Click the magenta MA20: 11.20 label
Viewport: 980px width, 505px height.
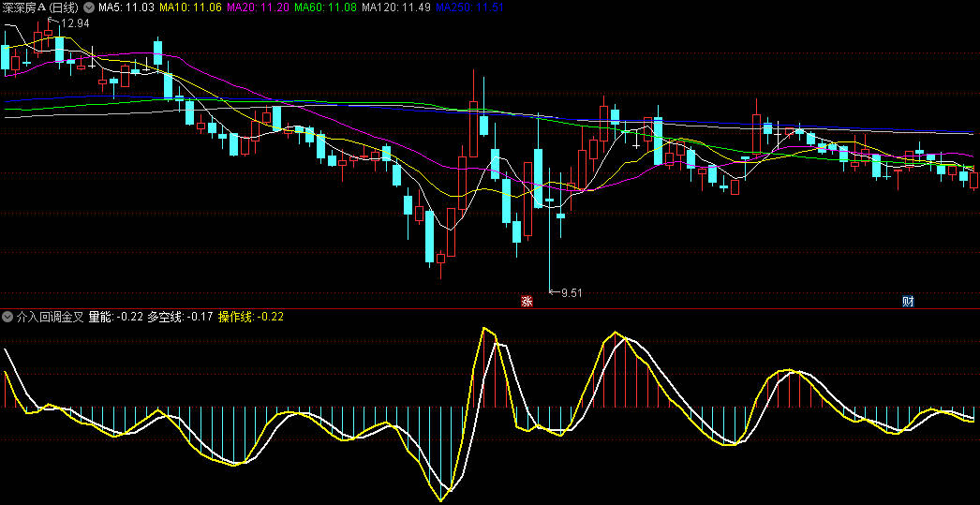259,7
